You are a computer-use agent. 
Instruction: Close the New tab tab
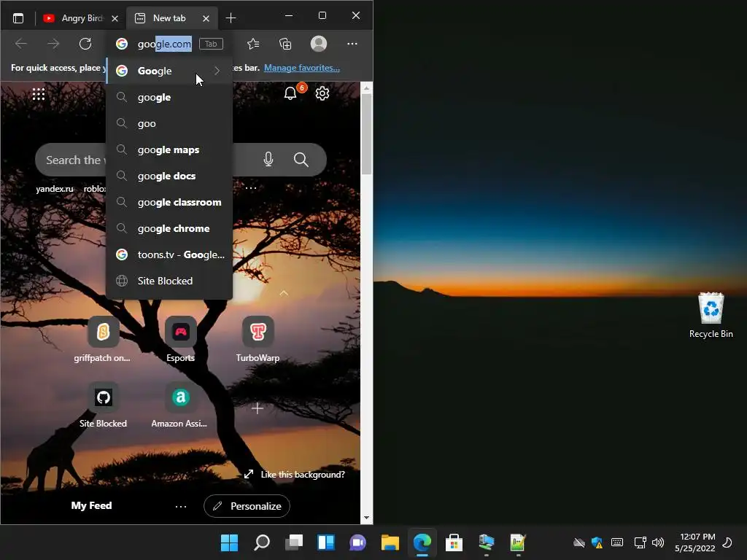click(206, 18)
